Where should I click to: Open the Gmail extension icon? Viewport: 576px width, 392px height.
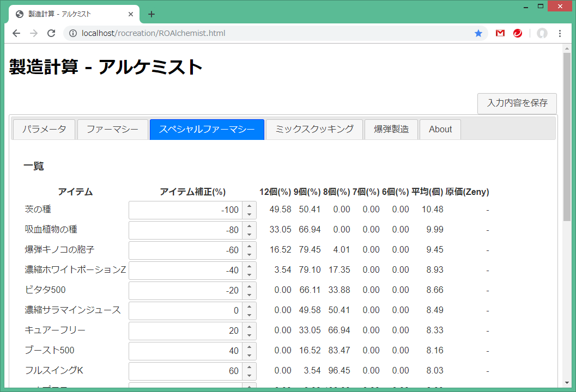pyautogui.click(x=500, y=33)
